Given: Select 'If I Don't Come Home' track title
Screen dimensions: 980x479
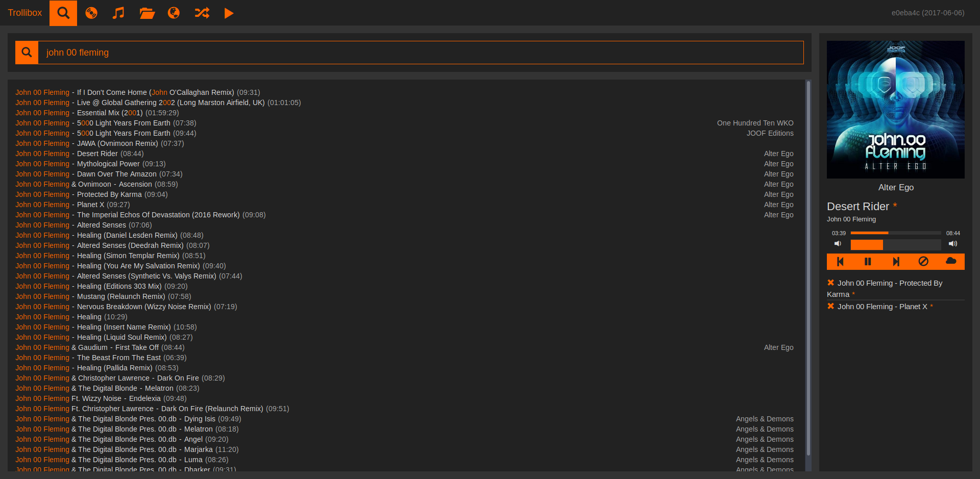Looking at the screenshot, I should click(156, 92).
